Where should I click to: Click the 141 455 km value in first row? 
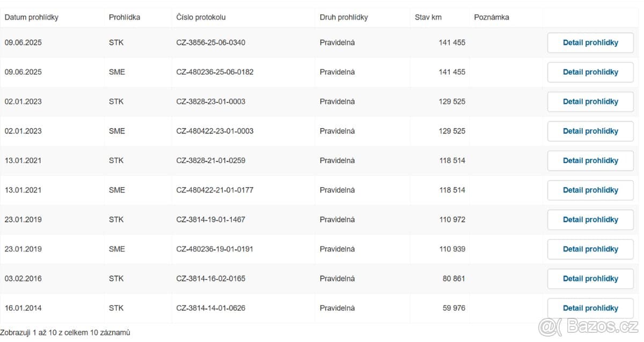(x=452, y=43)
